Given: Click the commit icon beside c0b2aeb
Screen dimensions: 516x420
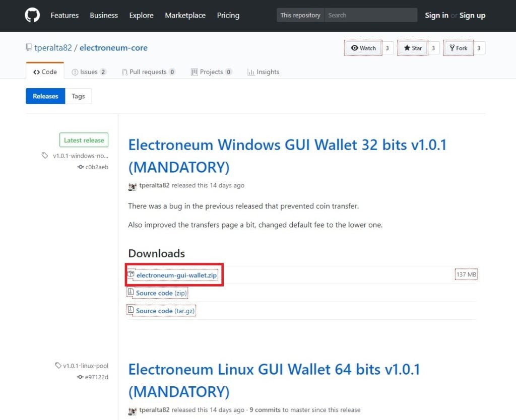Looking at the screenshot, I should [x=80, y=167].
